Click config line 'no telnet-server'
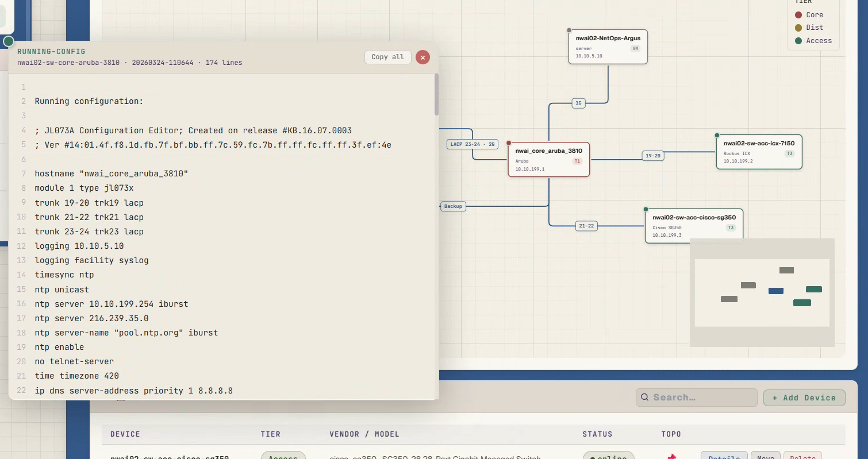Screen dimensions: 868x459 click(74, 361)
